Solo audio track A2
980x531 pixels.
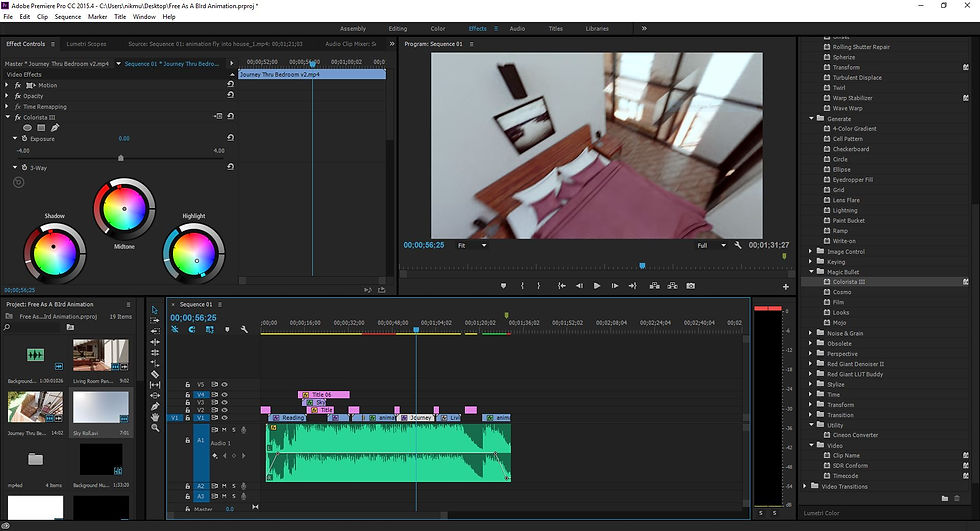pos(234,485)
